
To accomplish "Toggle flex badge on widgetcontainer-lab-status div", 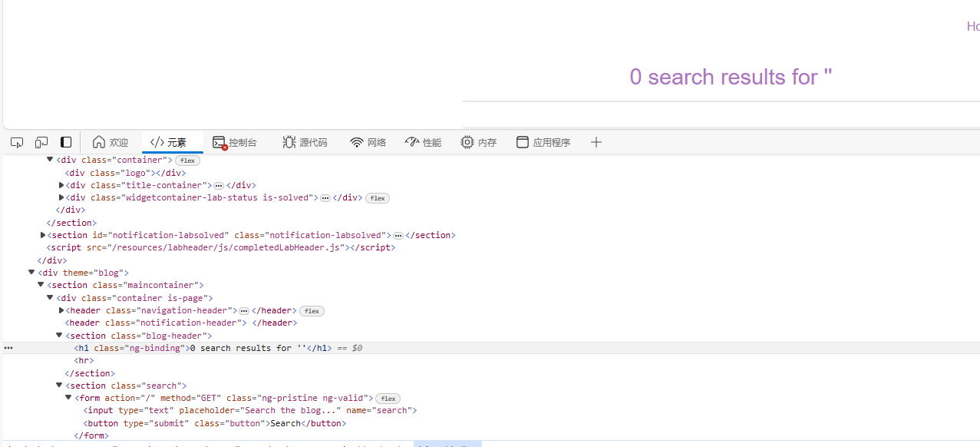I will (378, 198).
